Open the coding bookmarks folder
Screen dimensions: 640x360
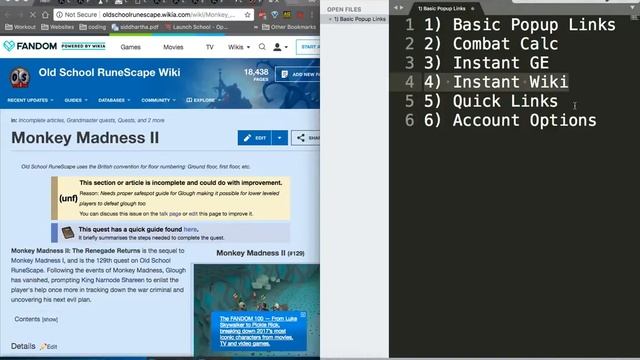coord(93,27)
